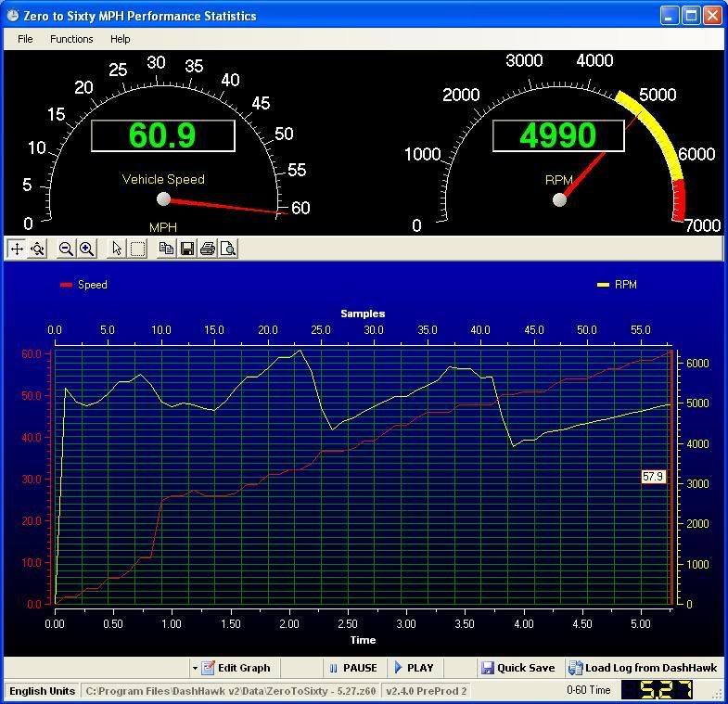This screenshot has width=728, height=704.
Task: Click the RPM gauge label
Action: tap(559, 180)
